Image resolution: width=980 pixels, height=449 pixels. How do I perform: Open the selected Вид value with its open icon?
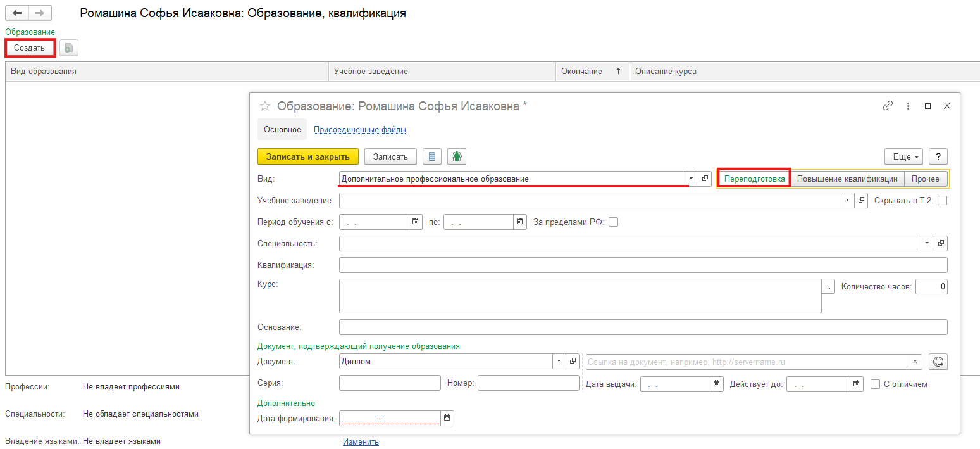click(705, 179)
